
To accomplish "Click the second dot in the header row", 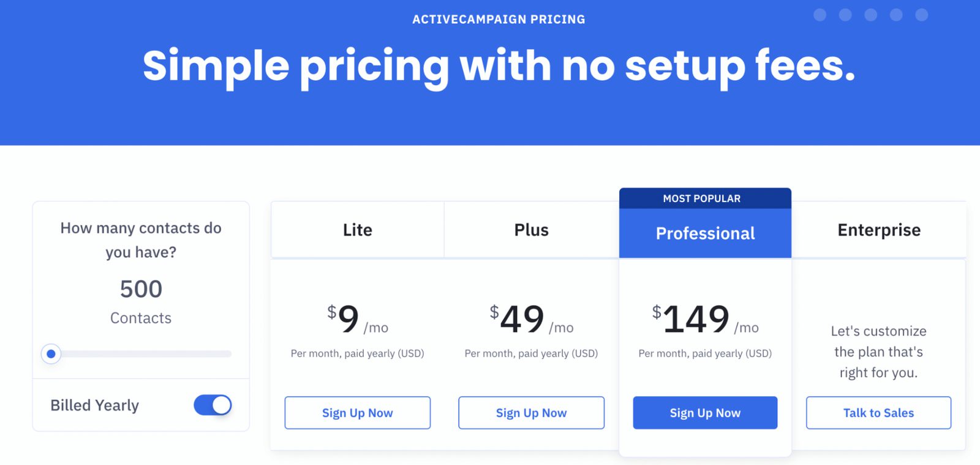I will (845, 15).
